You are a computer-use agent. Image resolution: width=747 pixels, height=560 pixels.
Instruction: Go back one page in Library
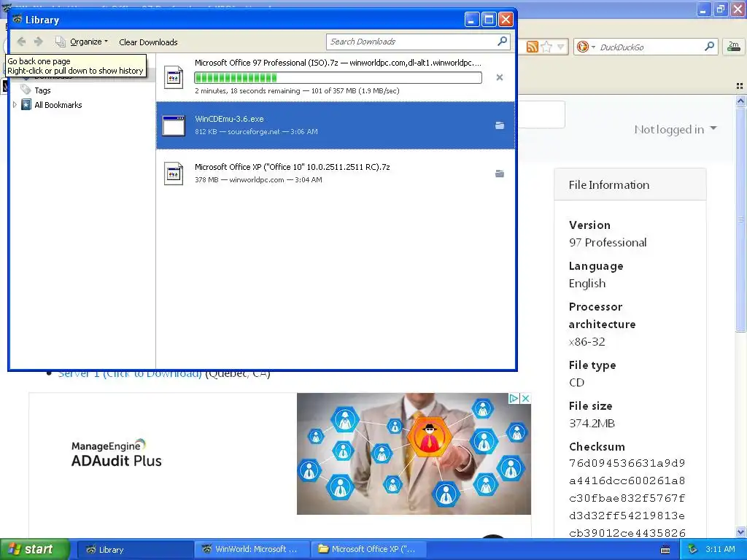21,42
